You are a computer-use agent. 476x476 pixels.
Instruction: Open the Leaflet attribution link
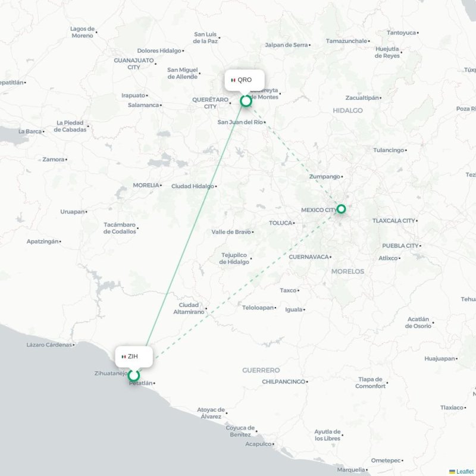466,471
